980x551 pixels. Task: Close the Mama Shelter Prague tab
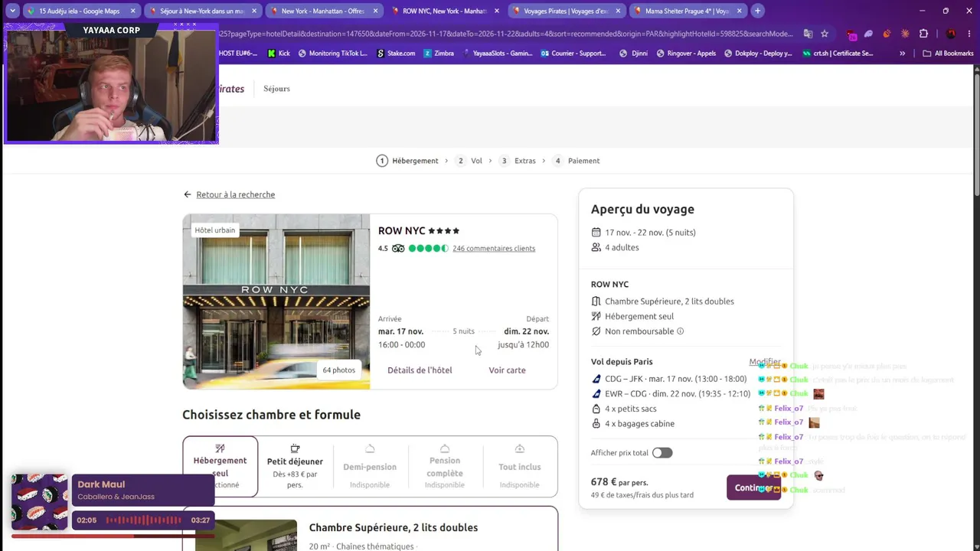point(739,11)
